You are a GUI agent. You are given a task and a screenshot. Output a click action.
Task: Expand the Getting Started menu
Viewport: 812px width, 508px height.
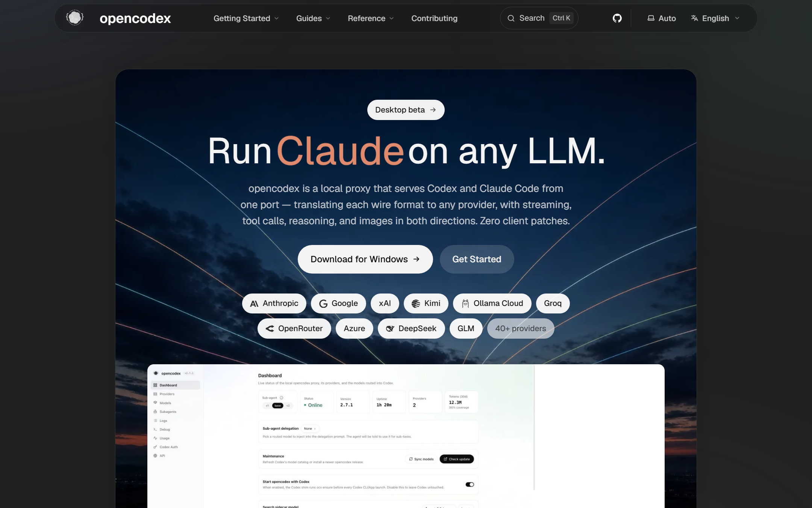246,18
